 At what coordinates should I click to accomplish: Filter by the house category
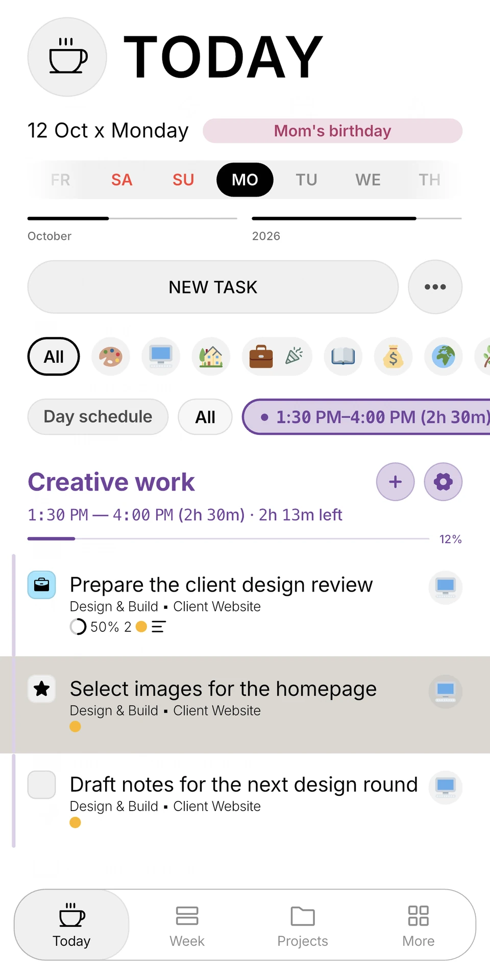pyautogui.click(x=211, y=356)
